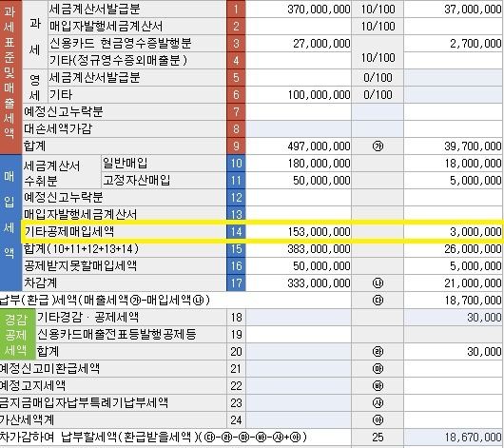Click the 기타(정규영수증외매출분) label
Image resolution: width=504 pixels, height=448 pixels.
[x=118, y=60]
